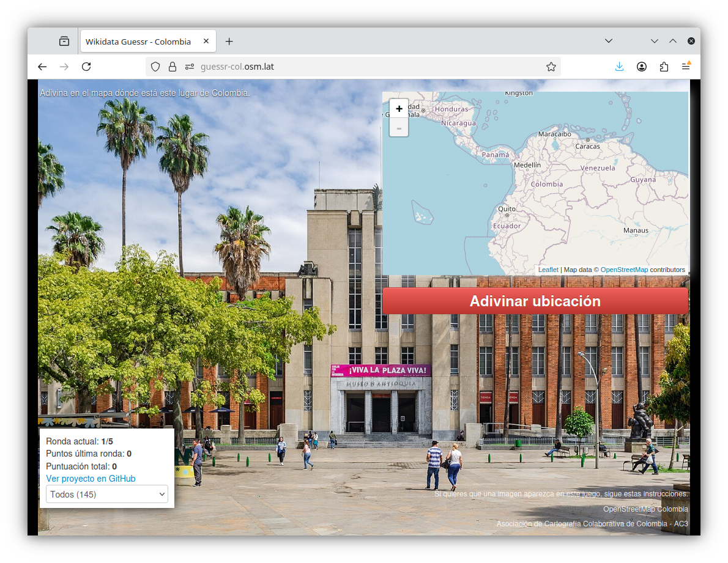The width and height of the screenshot is (728, 563).
Task: Zoom in on the map
Action: 399,109
